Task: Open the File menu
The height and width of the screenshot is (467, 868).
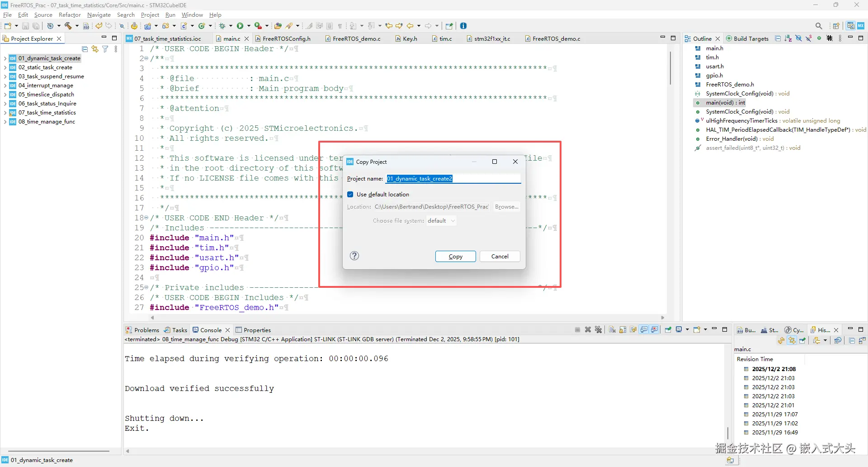Action: click(x=7, y=15)
